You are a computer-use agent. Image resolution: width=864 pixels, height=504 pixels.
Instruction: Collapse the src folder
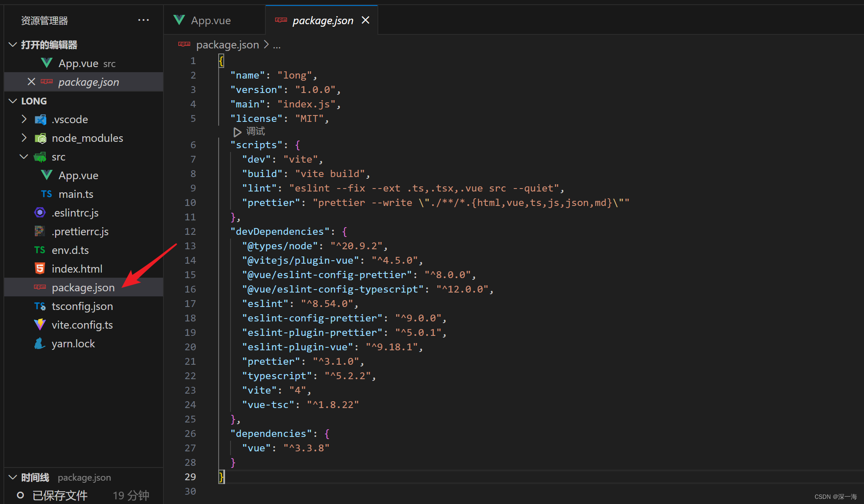(24, 157)
